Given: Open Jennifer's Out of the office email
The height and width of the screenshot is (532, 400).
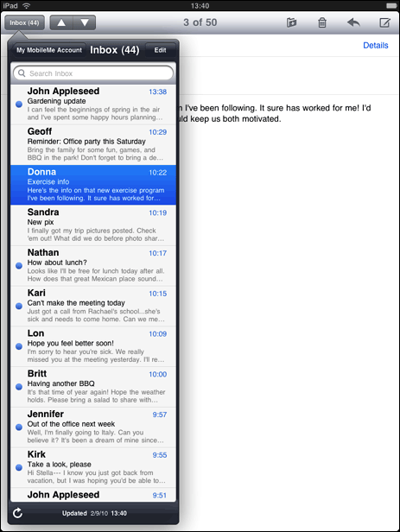Looking at the screenshot, I should (x=93, y=427).
